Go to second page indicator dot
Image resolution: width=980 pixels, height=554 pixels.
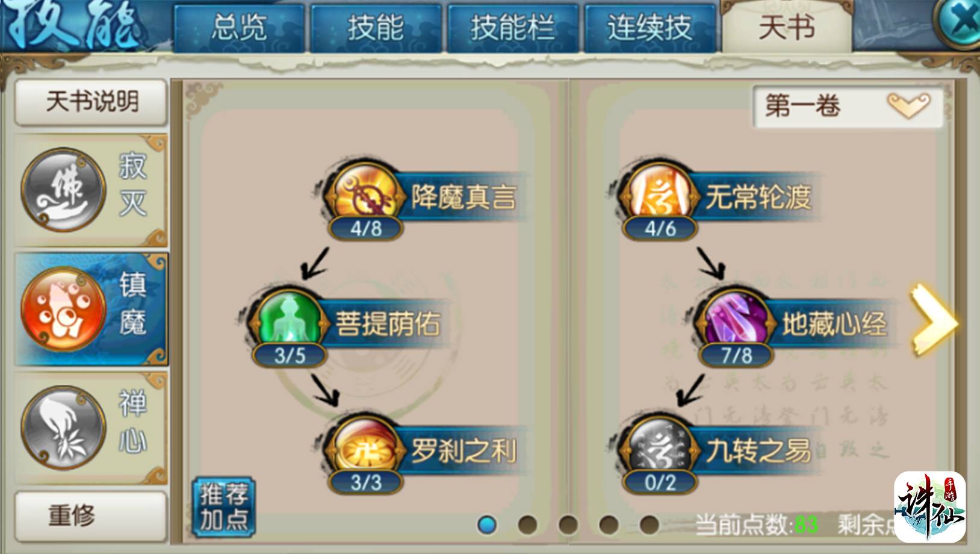click(527, 524)
